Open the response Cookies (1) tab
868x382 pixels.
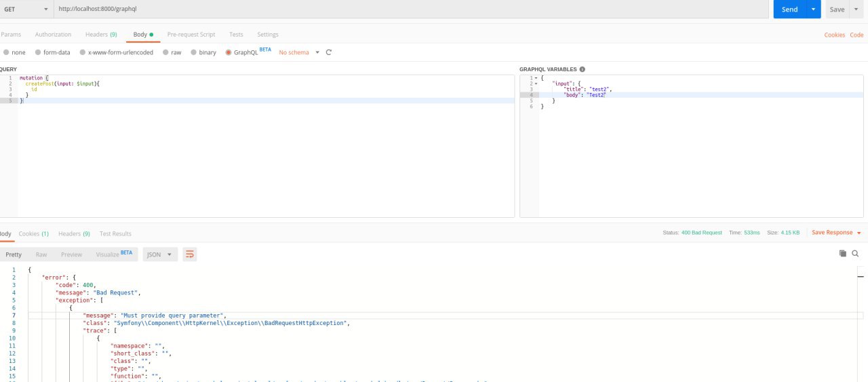(33, 233)
